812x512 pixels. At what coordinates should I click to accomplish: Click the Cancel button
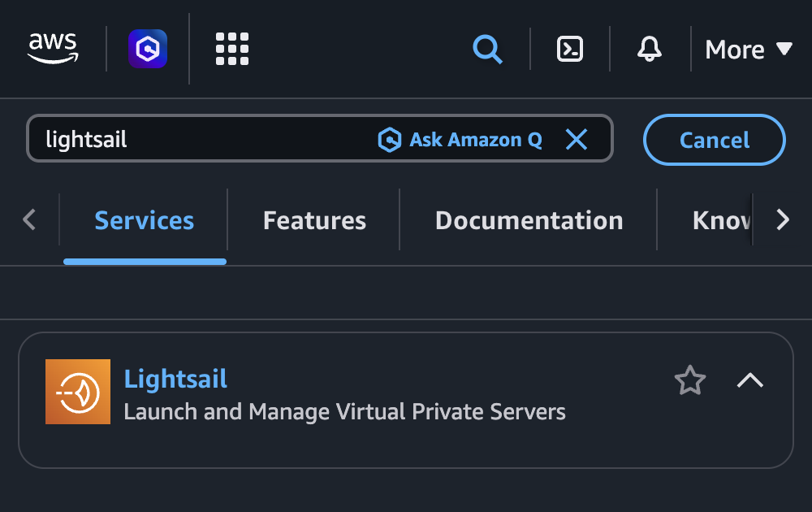[x=714, y=140]
